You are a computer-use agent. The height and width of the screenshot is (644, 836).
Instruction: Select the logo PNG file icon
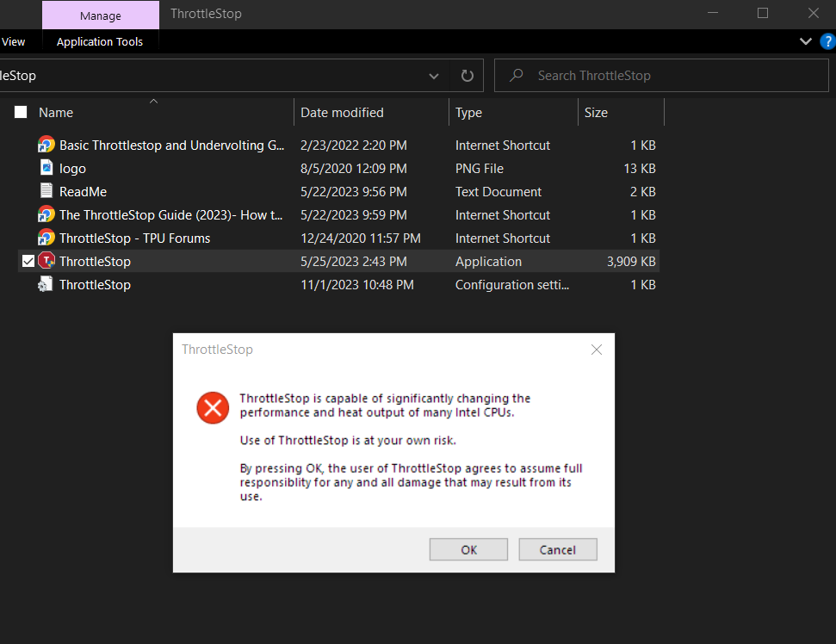46,168
